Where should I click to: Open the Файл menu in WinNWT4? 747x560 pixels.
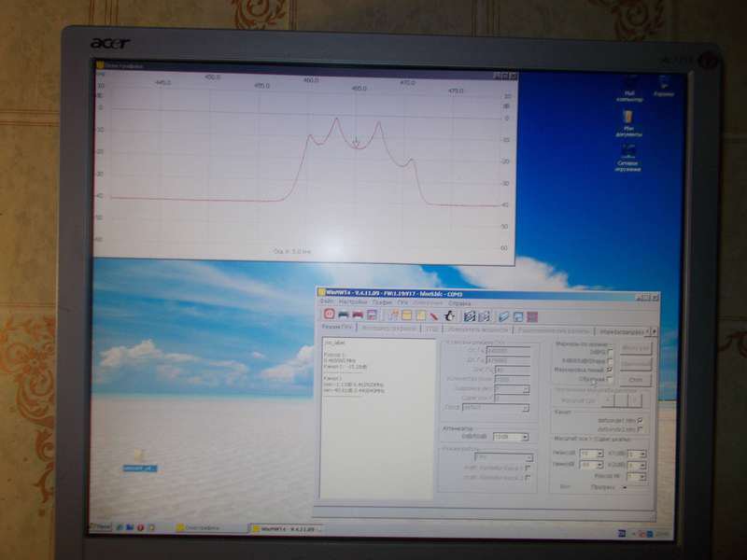(x=327, y=301)
